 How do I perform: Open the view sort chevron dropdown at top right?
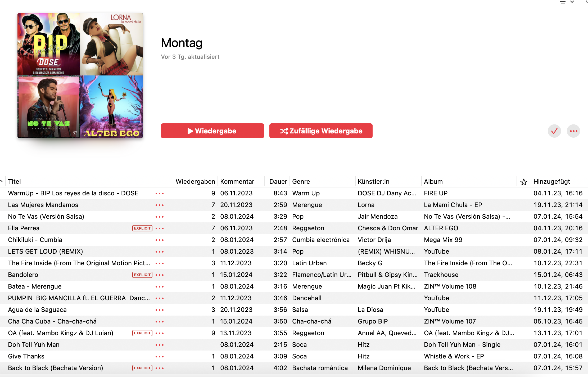572,2
